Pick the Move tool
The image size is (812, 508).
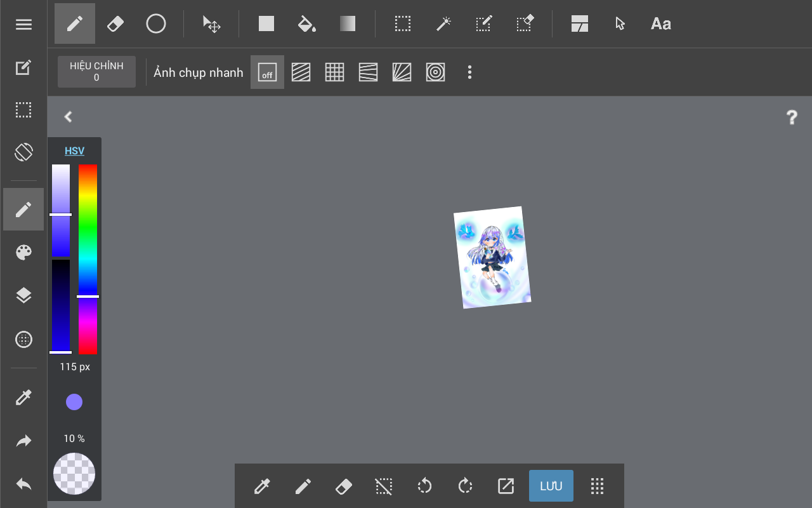tap(211, 24)
